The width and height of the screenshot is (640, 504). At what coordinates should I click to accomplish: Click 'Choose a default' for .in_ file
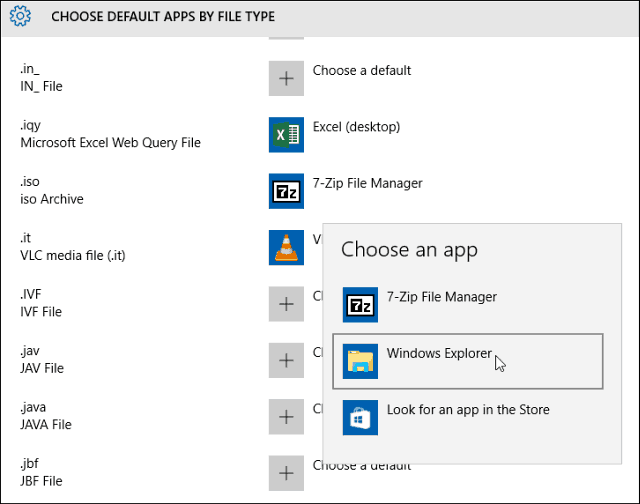[x=362, y=70]
